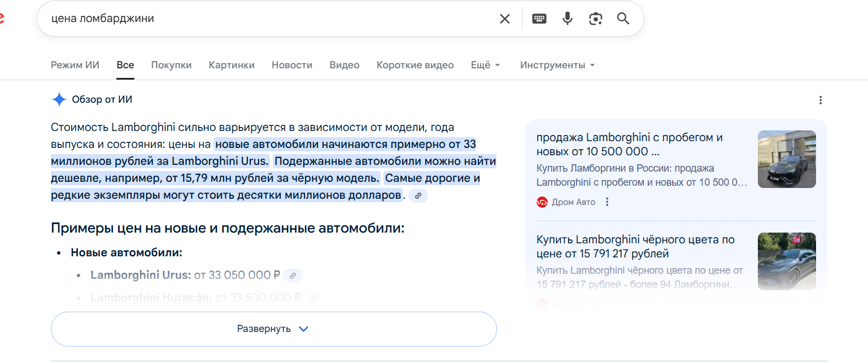Open the on-screen keyboard input tool
Viewport: 868px width, 363px height.
click(x=539, y=19)
